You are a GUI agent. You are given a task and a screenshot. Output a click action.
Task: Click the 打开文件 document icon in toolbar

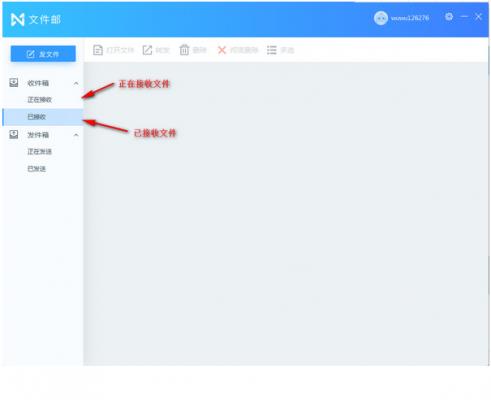tap(98, 50)
